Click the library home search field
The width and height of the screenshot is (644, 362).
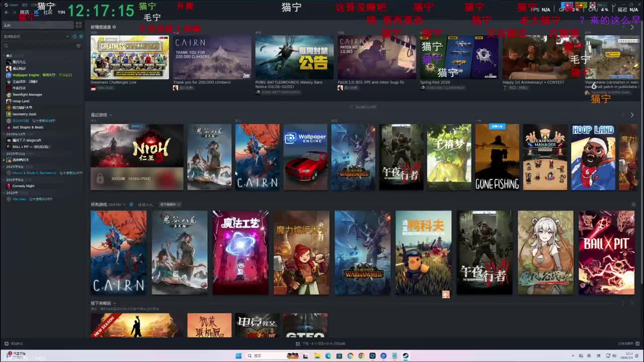pyautogui.click(x=38, y=25)
